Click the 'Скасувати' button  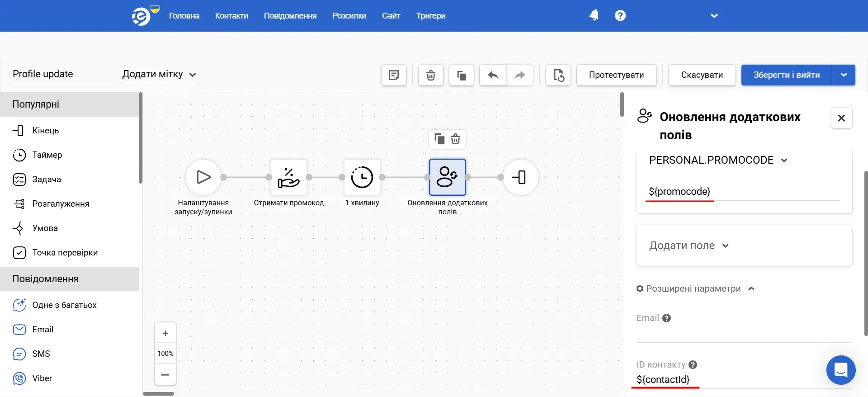[x=702, y=75]
